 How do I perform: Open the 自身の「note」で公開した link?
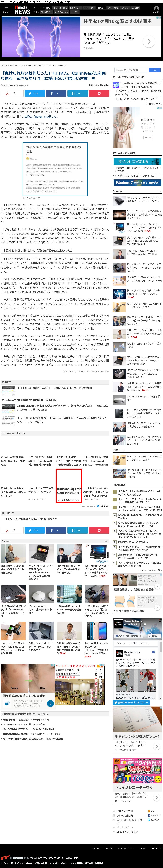pos(40,117)
